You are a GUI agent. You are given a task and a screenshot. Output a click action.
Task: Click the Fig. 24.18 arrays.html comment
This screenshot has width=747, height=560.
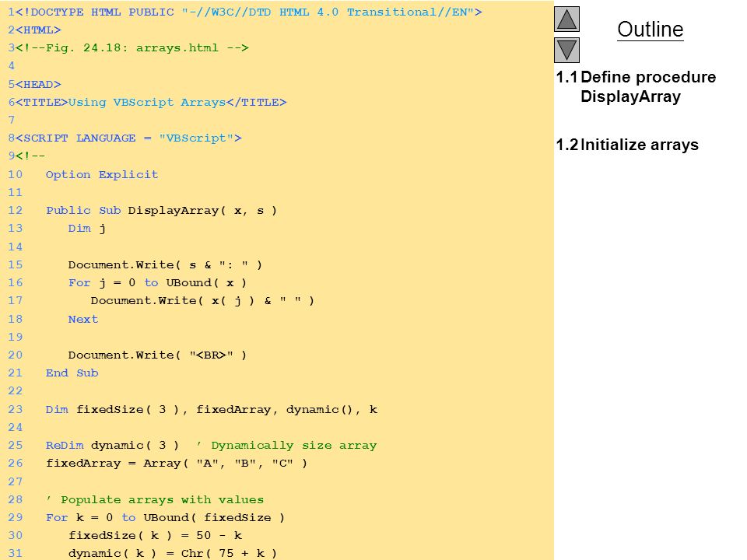coord(132,47)
